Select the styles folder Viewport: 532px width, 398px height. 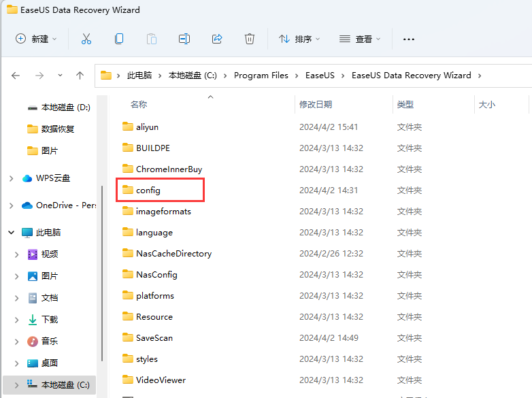[x=146, y=359]
